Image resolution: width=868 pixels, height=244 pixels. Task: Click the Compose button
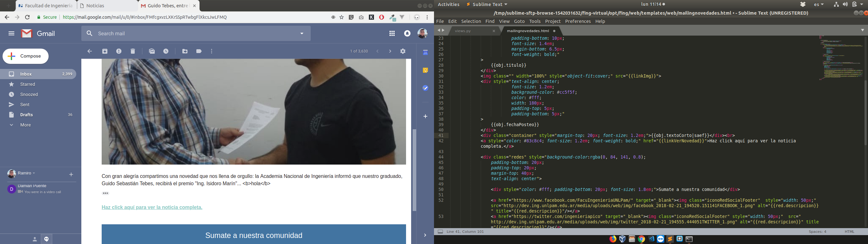pos(26,56)
